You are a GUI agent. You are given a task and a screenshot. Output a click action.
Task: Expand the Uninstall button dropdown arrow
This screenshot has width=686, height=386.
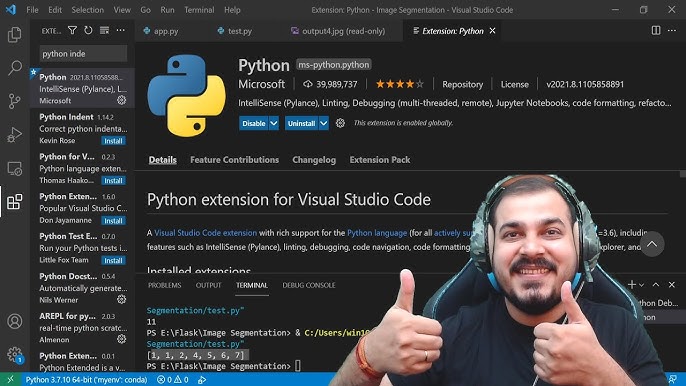[x=324, y=123]
